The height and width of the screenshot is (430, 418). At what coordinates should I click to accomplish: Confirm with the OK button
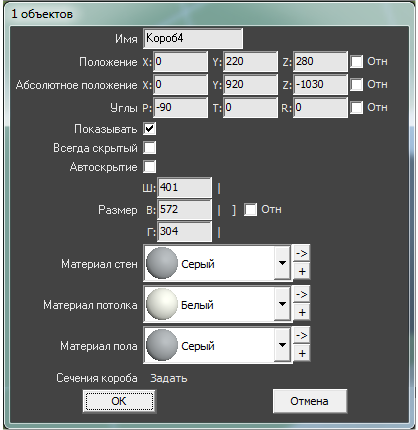tap(119, 401)
